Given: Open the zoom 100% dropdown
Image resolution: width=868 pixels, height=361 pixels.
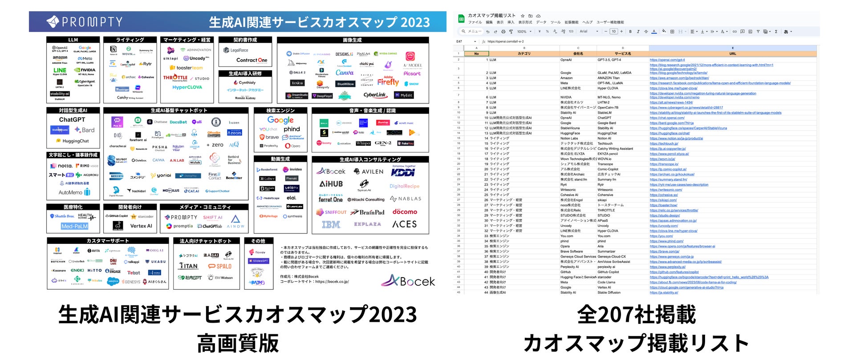Looking at the screenshot, I should 524,32.
